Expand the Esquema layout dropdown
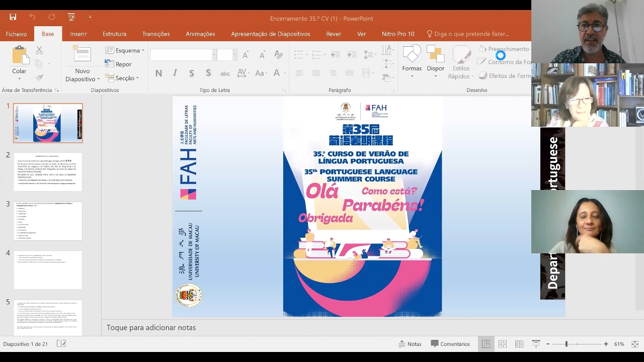 coord(125,50)
